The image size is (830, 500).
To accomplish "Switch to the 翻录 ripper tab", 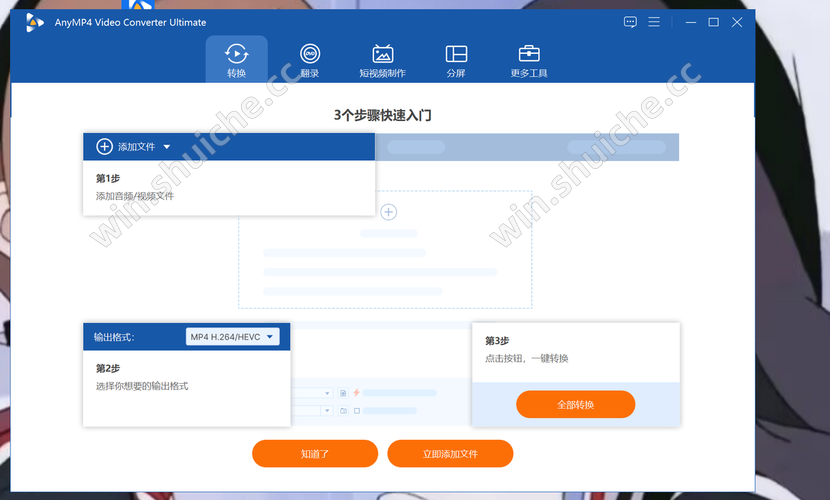I will 310,60.
